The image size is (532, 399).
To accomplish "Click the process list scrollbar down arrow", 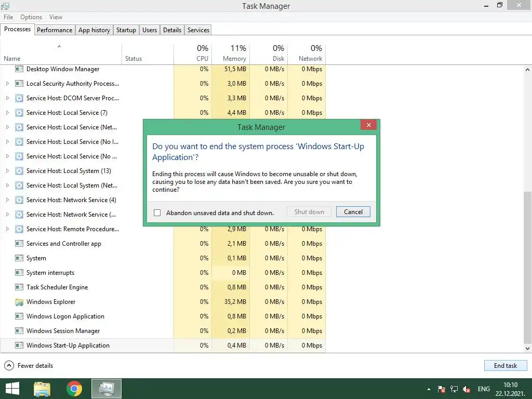I will tap(527, 348).
